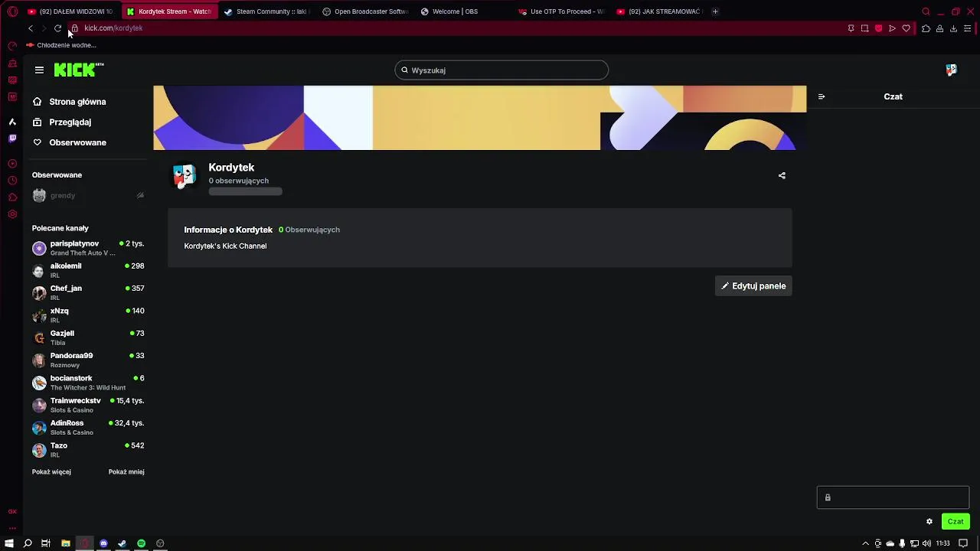Open recommended channel Tazo
Screen dimensions: 980x551
[x=88, y=450]
